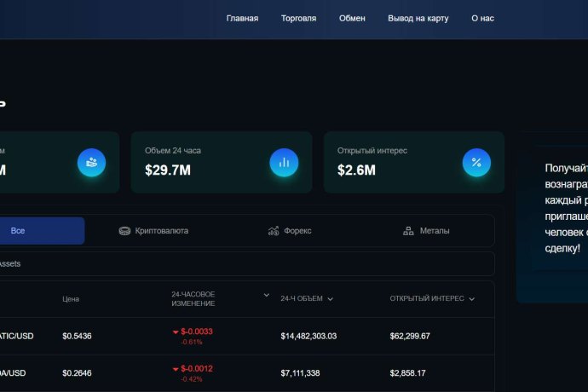Click the open interest $62,299.67
Image resolution: width=588 pixels, height=392 pixels.
coord(410,336)
